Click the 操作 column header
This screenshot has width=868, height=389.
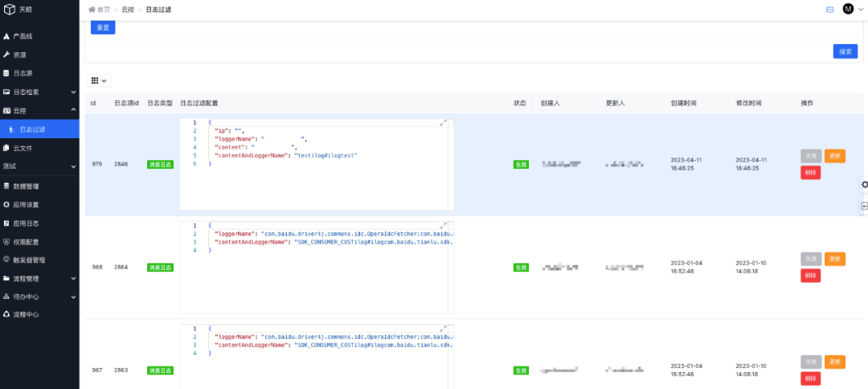[x=807, y=104]
